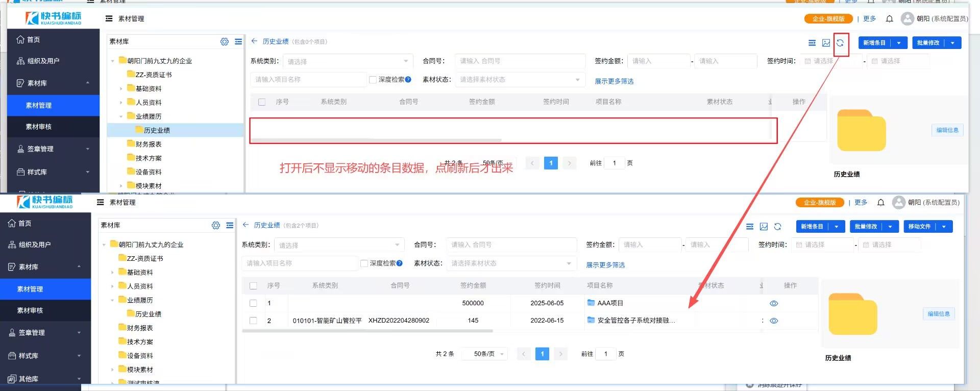Collapse sidebar via hamburger icon, lower window
The width and height of the screenshot is (980, 391).
click(100, 202)
